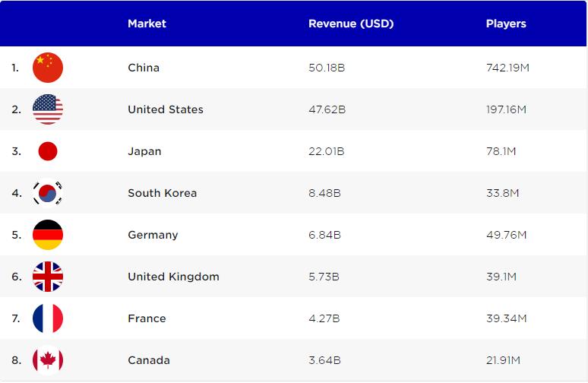Screen dimensions: 588x383
Task: Open the United States market link
Action: coord(166,109)
